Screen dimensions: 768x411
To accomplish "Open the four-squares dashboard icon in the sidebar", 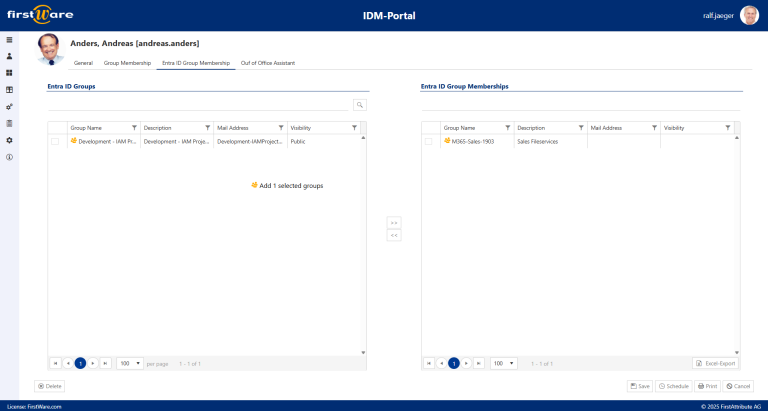I will click(9, 73).
